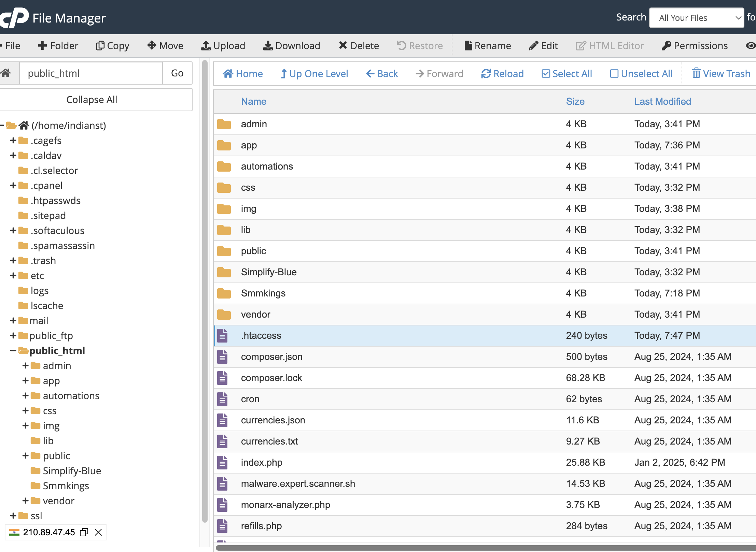The width and height of the screenshot is (756, 552).
Task: Click Select All checkbox button
Action: pos(566,74)
